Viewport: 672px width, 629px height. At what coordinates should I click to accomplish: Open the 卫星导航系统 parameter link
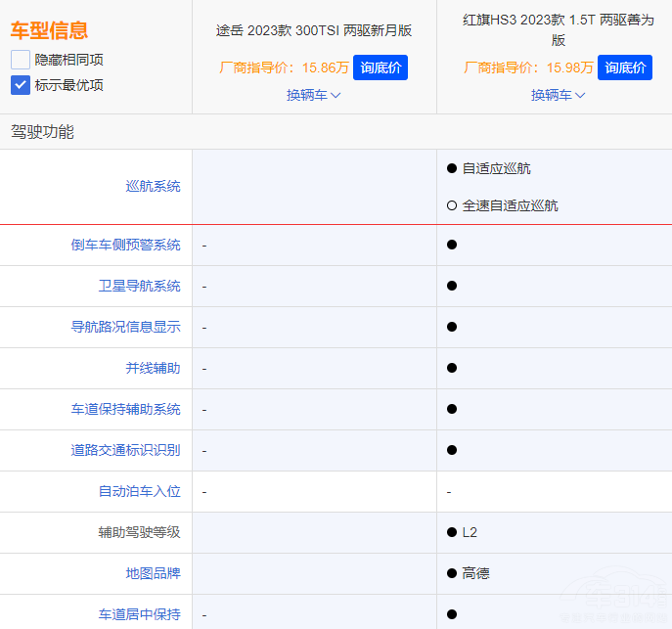pyautogui.click(x=139, y=286)
